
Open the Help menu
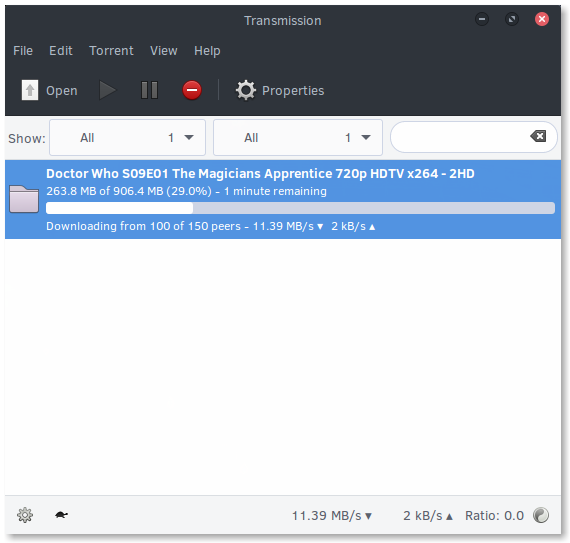click(207, 51)
